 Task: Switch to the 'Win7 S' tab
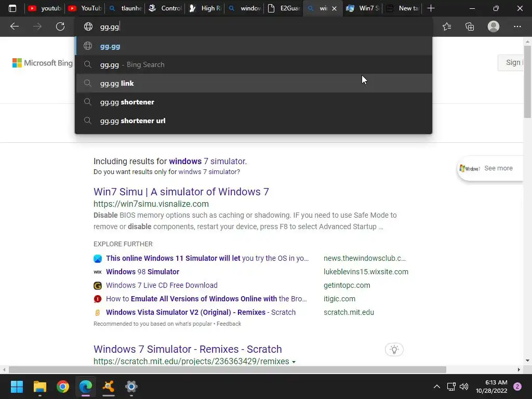point(362,8)
